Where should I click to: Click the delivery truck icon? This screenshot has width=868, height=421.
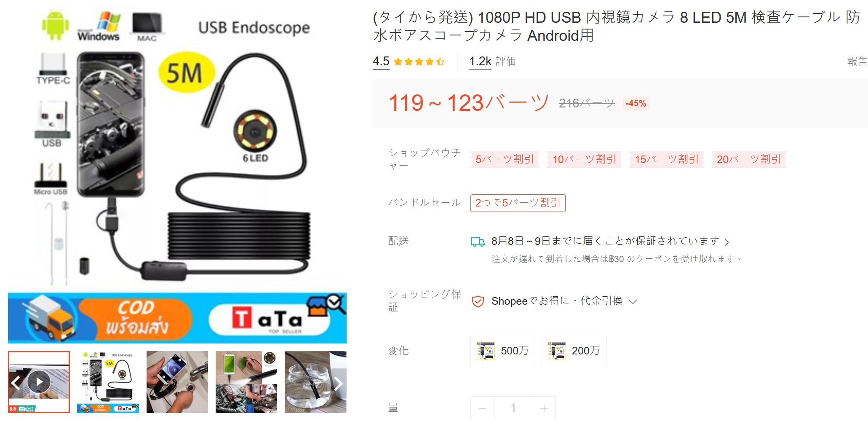478,241
